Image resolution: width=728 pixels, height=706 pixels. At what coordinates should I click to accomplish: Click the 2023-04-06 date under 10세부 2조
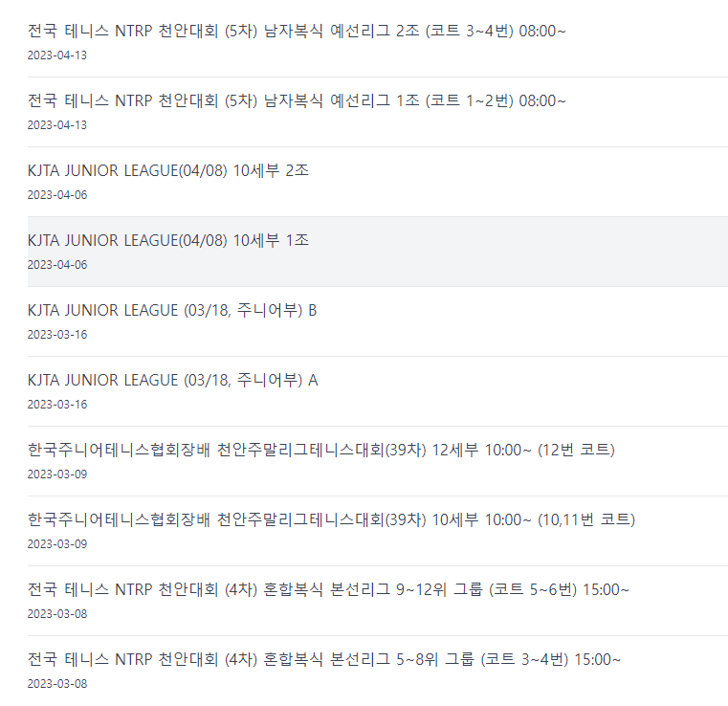(57, 195)
